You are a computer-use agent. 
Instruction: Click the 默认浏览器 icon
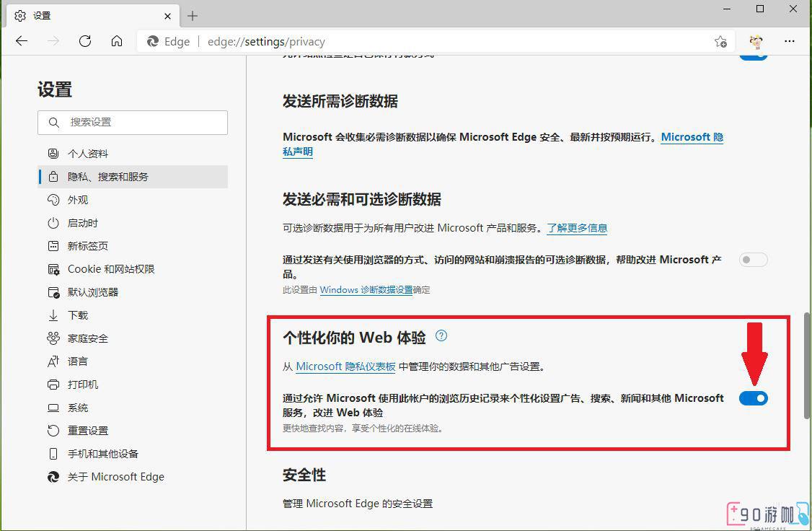53,292
